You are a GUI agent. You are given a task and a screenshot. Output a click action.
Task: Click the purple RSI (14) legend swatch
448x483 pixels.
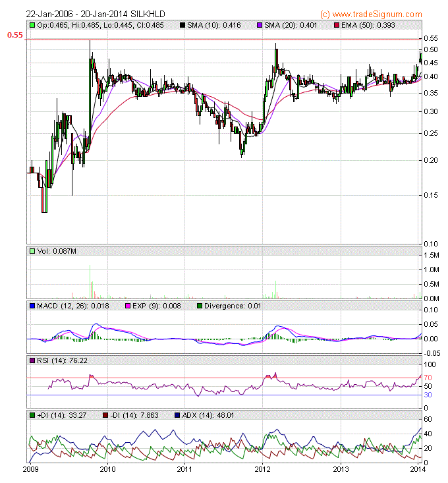coord(32,360)
